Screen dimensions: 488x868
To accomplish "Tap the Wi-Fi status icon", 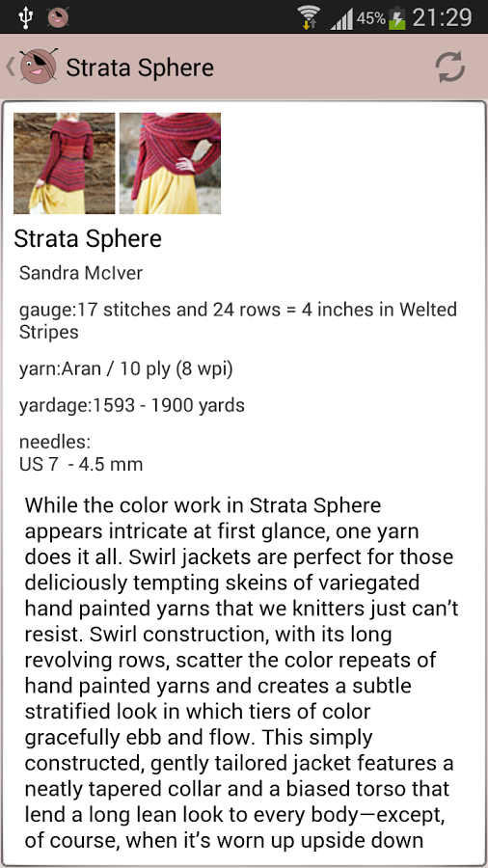I will tap(309, 17).
